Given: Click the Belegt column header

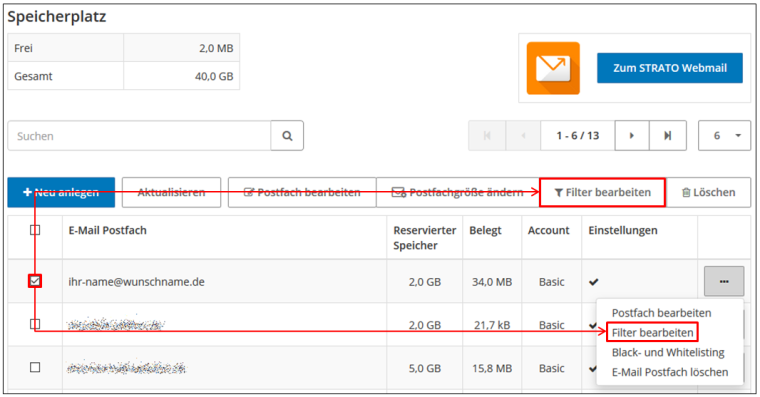Looking at the screenshot, I should (485, 230).
